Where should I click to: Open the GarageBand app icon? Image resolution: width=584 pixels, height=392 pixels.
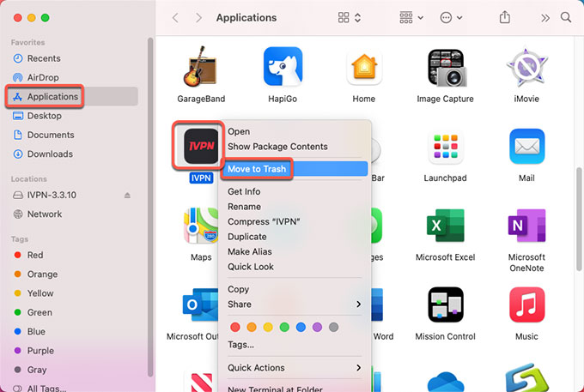tap(200, 68)
